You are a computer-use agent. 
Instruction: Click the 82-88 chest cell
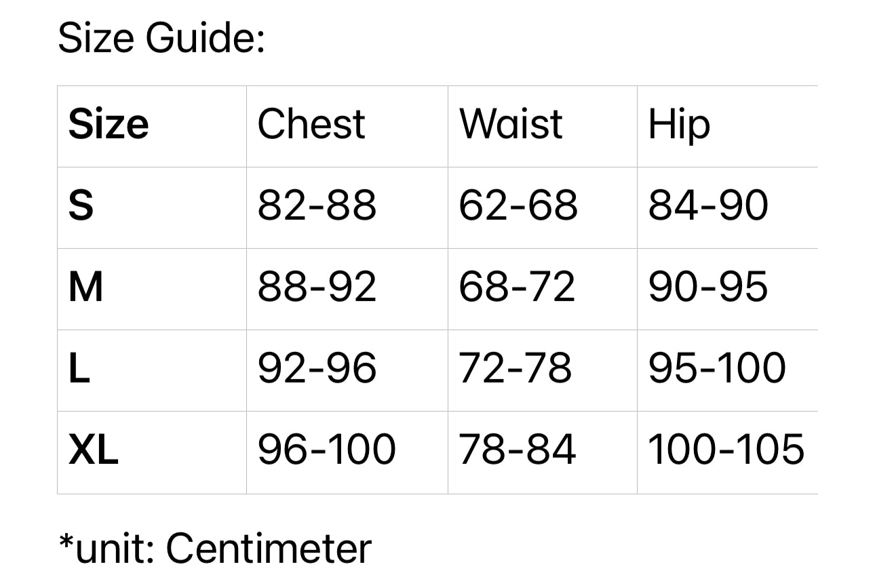pyautogui.click(x=316, y=205)
